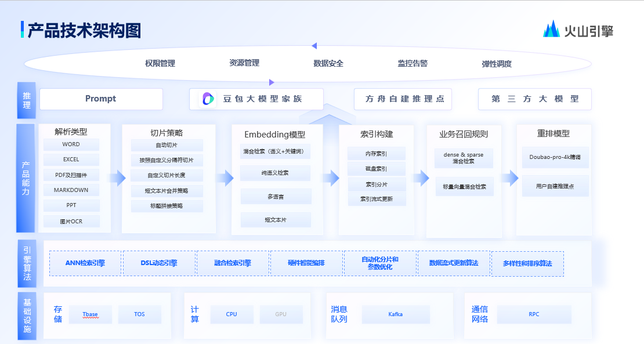Image resolution: width=644 pixels, height=344 pixels.
Task: Select the 标题拼接策略 item
Action: click(167, 206)
